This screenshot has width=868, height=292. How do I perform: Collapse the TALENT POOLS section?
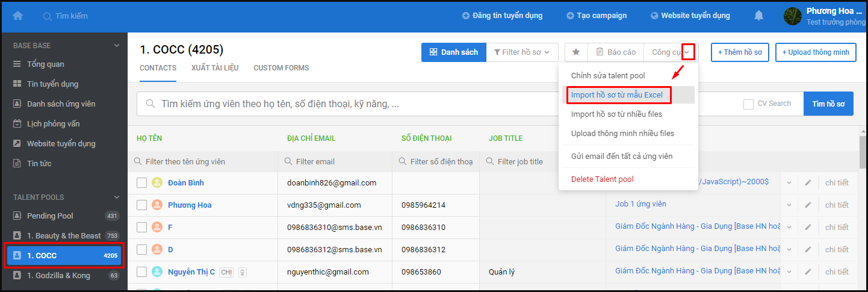point(117,197)
